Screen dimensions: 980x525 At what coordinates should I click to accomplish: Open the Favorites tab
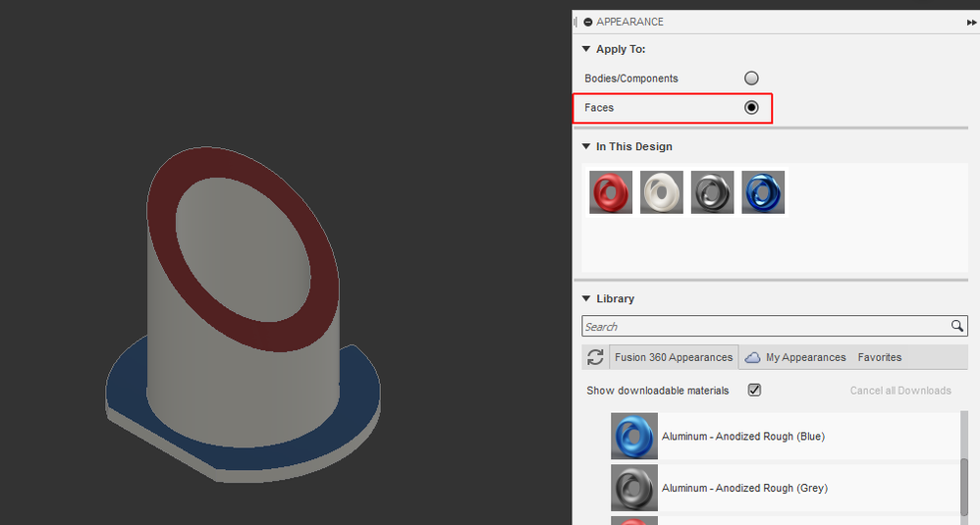coord(880,357)
